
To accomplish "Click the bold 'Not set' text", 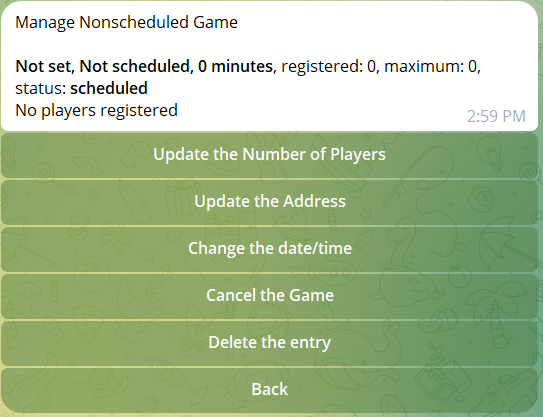I will [x=45, y=66].
